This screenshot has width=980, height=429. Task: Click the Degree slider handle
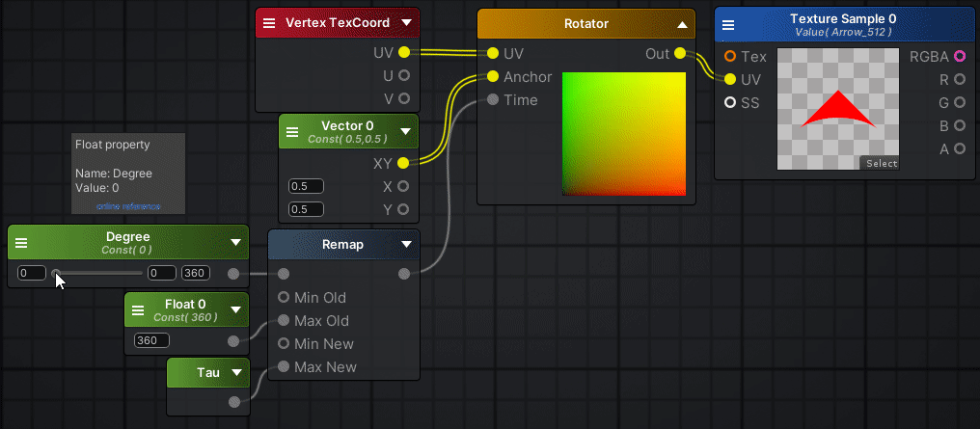pyautogui.click(x=56, y=273)
